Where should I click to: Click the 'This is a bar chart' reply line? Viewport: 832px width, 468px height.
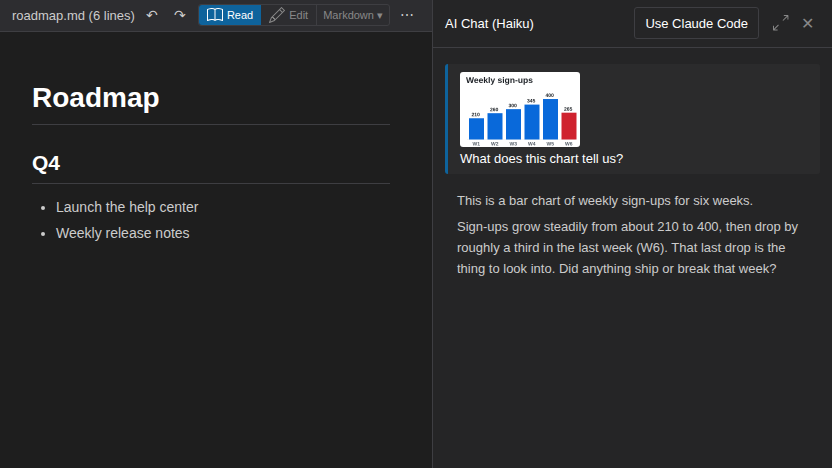(605, 201)
